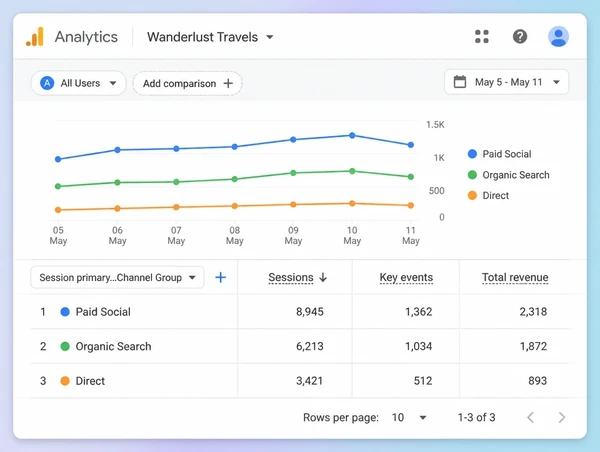Click the Analytics title text
This screenshot has height=452, width=600.
tap(86, 37)
